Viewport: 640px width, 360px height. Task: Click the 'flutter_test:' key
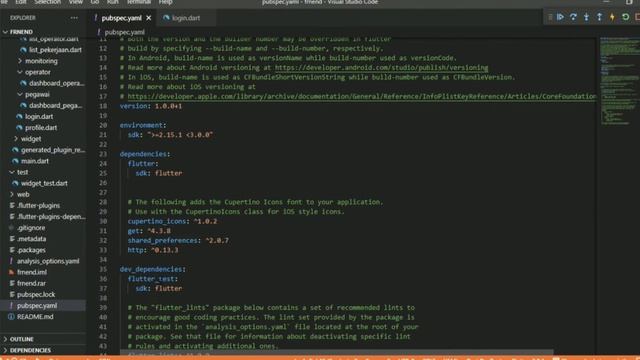(x=153, y=279)
